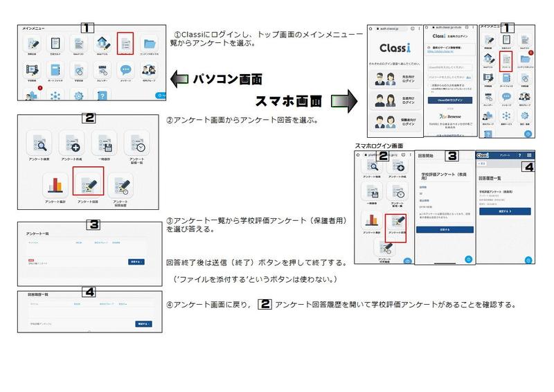Open the アンケート icon in the PC main menu
The image size is (554, 392).
[x=125, y=44]
